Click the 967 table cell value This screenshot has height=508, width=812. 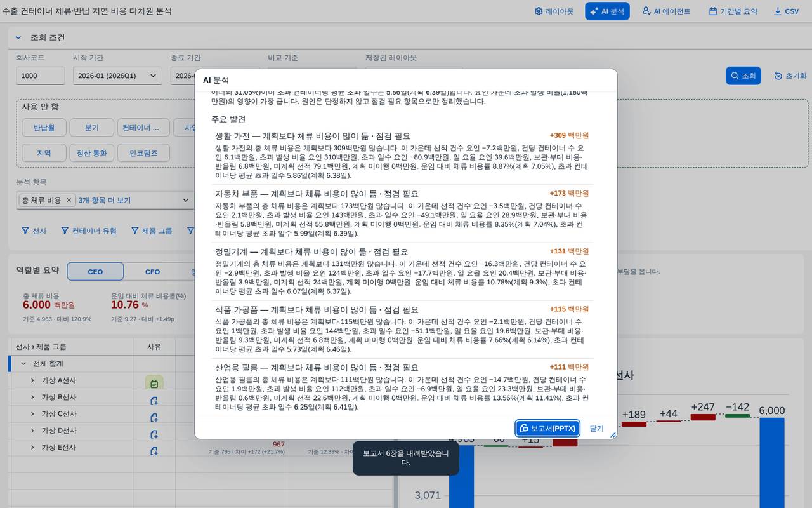[x=278, y=444]
